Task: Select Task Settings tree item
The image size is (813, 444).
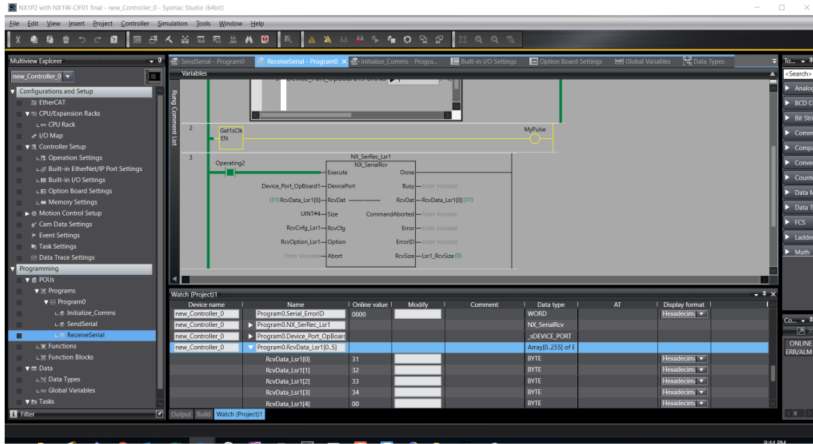Action: point(58,246)
